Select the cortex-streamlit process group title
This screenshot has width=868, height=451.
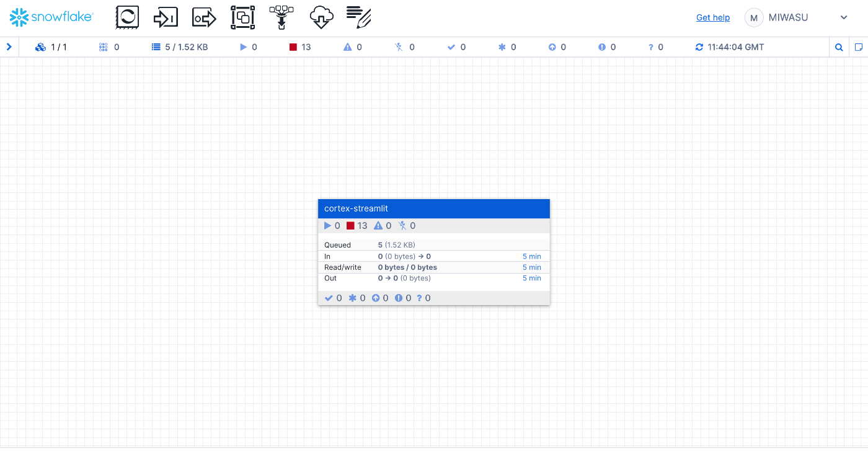[356, 208]
